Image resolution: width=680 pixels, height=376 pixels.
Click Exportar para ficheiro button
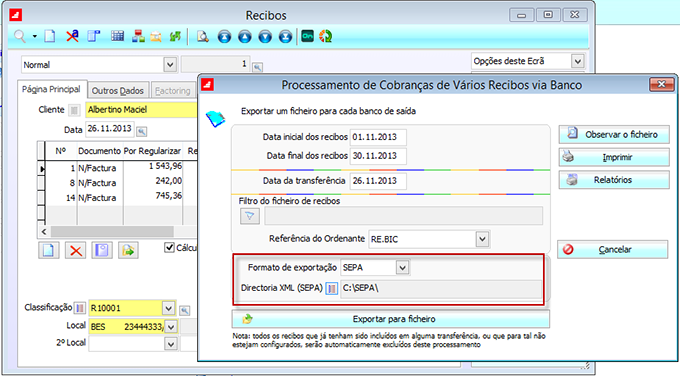391,319
